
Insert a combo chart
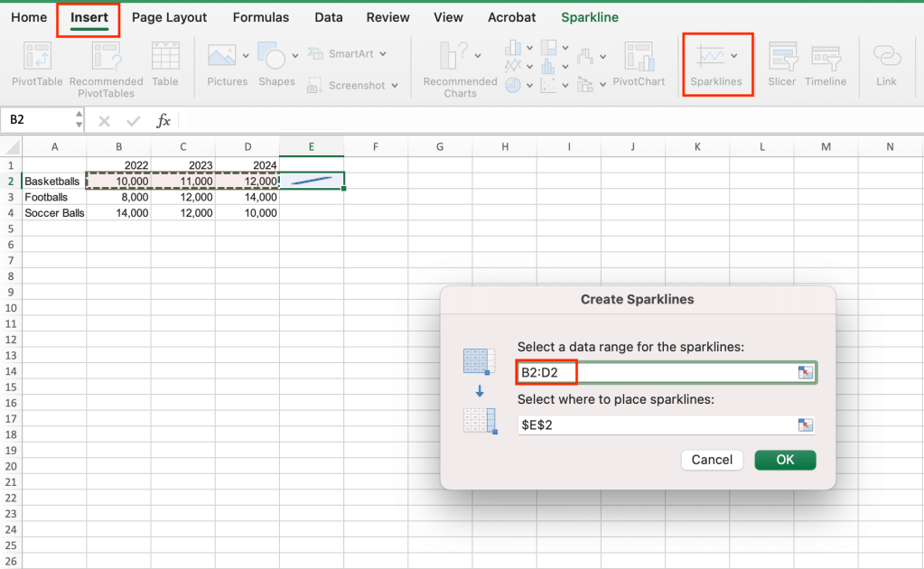click(x=585, y=85)
